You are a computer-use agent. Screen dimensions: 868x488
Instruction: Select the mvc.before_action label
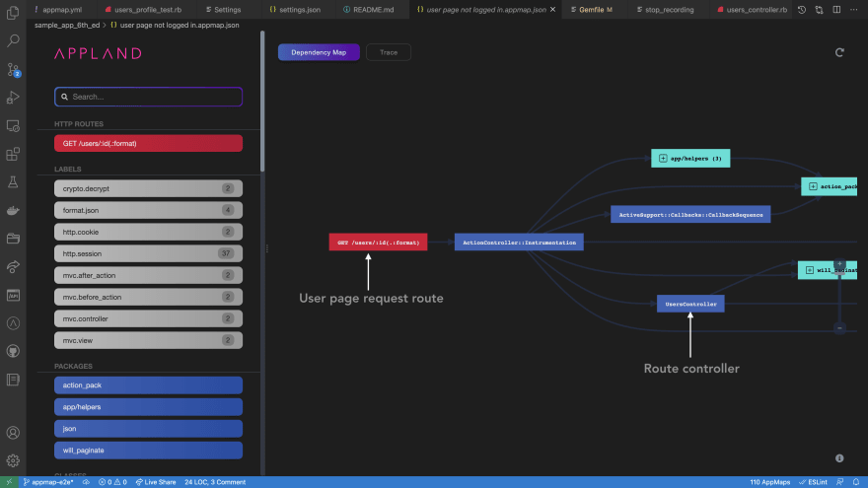coord(148,297)
